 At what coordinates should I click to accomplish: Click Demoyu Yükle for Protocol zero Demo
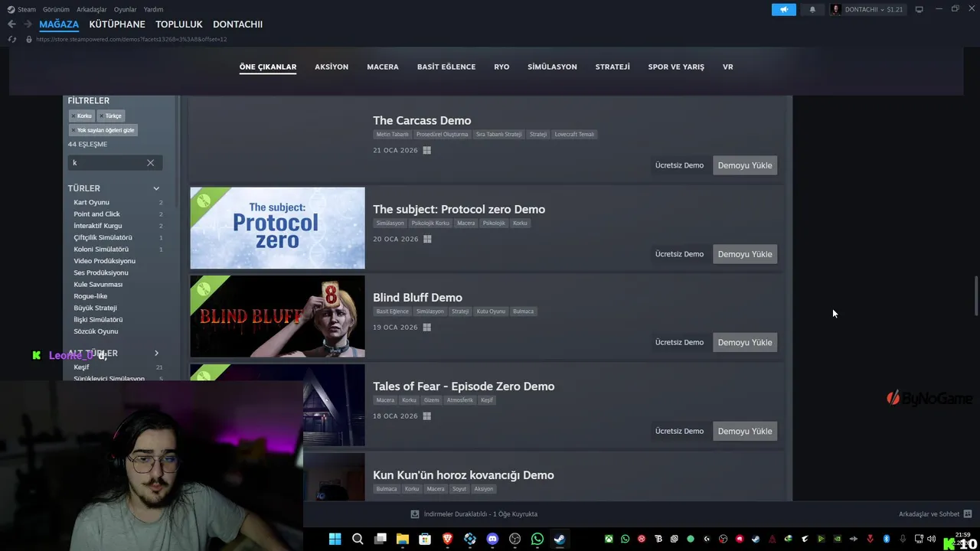click(745, 254)
